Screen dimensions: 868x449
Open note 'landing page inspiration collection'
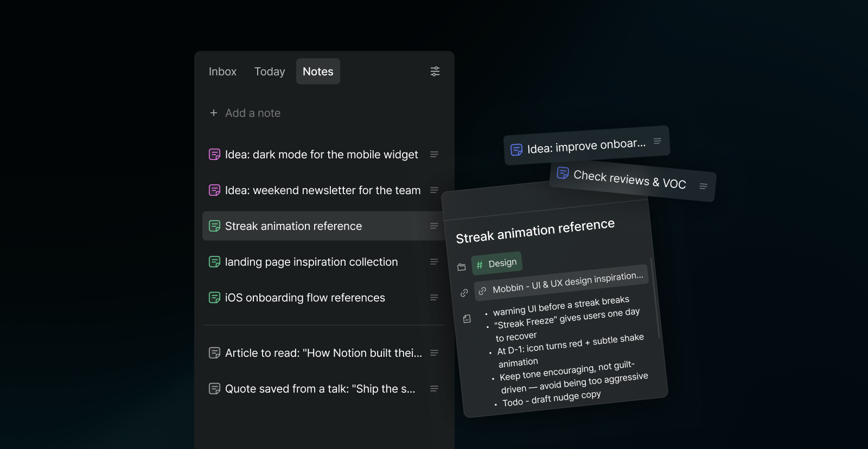click(x=311, y=262)
